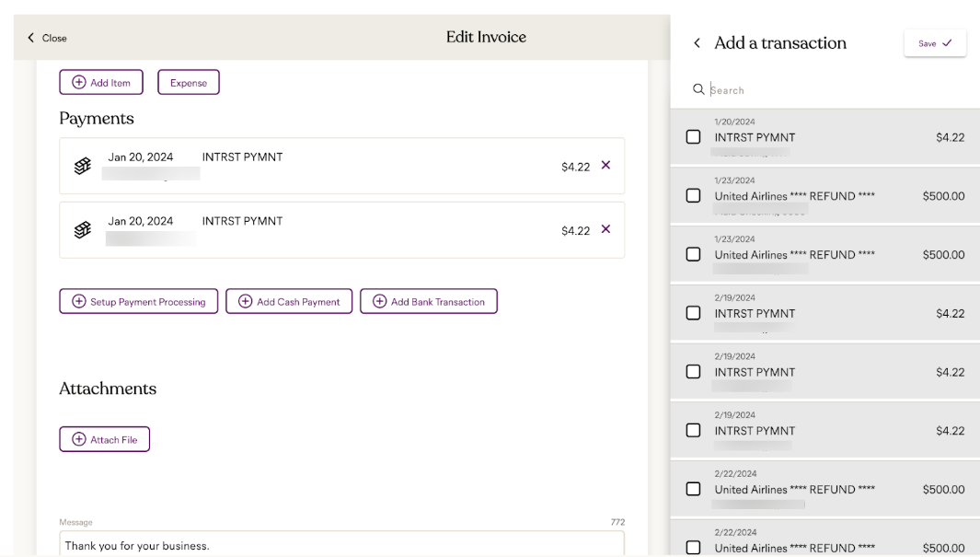This screenshot has height=557, width=980.
Task: Tick the first 2/19/2024 INTRST PYMNT checkbox
Action: coord(694,313)
